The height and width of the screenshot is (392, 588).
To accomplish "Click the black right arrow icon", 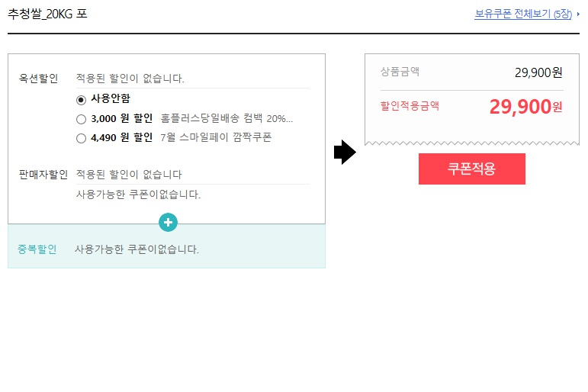I will pos(345,153).
